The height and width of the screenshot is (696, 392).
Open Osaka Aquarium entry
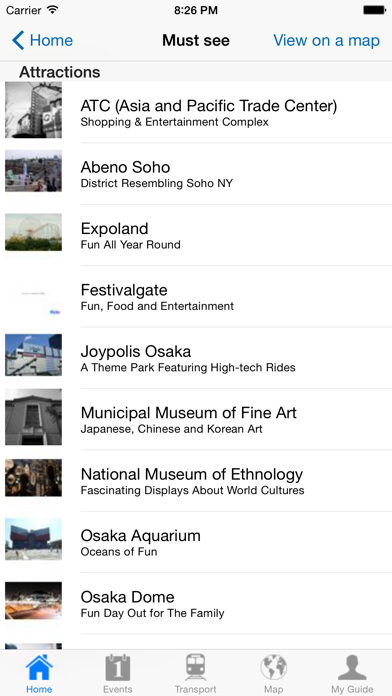(x=196, y=542)
